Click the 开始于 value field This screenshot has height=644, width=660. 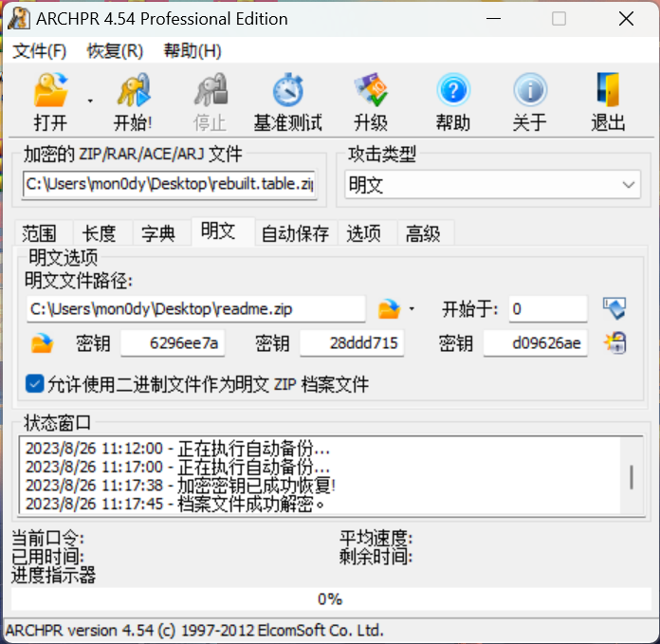[547, 309]
